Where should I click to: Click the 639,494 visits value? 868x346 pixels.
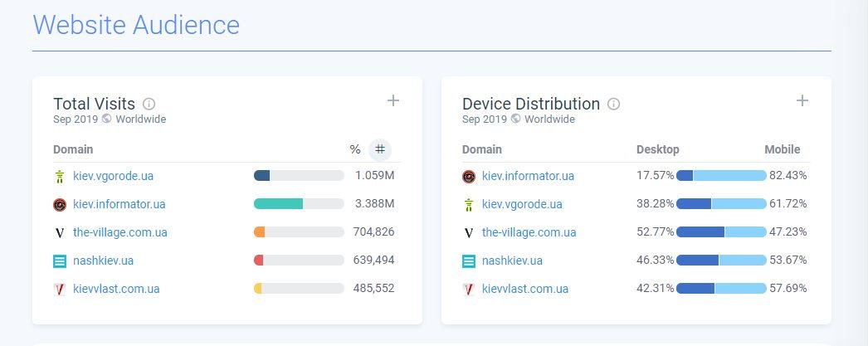tap(373, 261)
